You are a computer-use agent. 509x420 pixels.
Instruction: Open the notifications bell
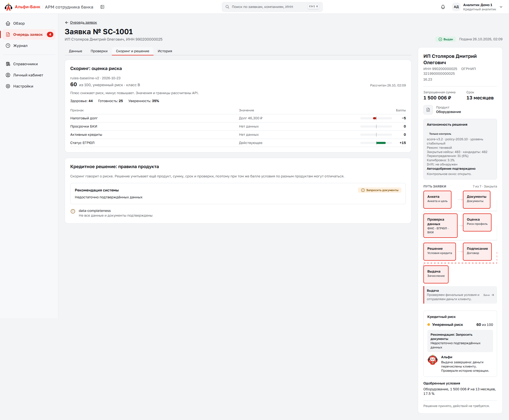click(x=443, y=7)
